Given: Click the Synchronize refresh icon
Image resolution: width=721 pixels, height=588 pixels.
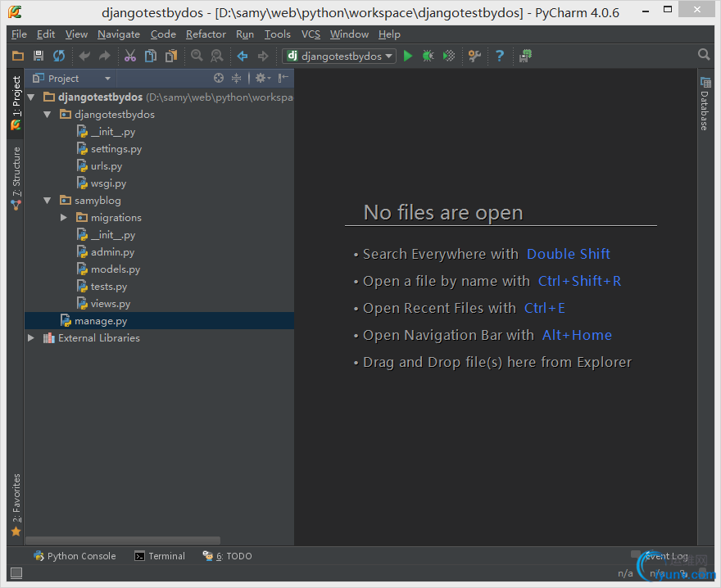Looking at the screenshot, I should coord(59,56).
